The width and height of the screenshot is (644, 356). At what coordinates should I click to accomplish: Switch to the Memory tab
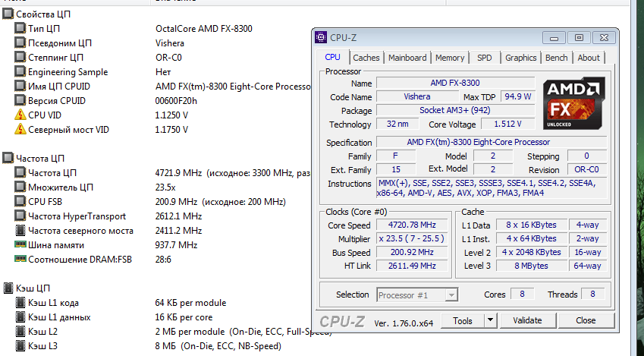click(x=450, y=58)
